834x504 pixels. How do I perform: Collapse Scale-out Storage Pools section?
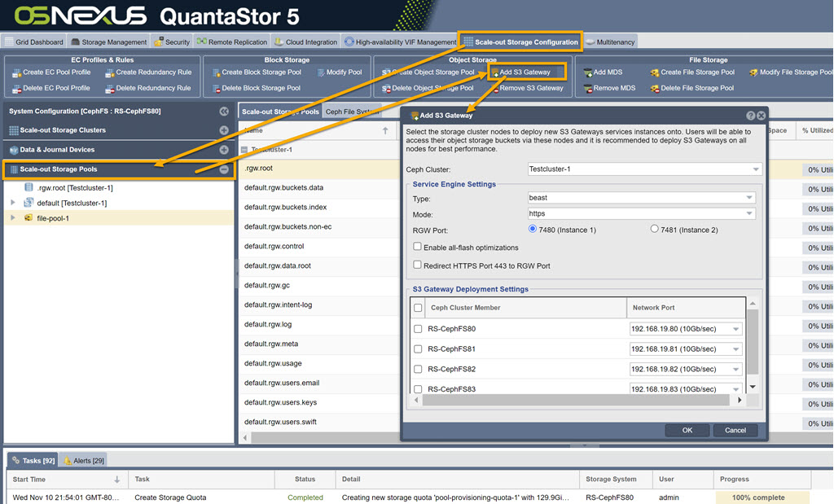pyautogui.click(x=224, y=169)
